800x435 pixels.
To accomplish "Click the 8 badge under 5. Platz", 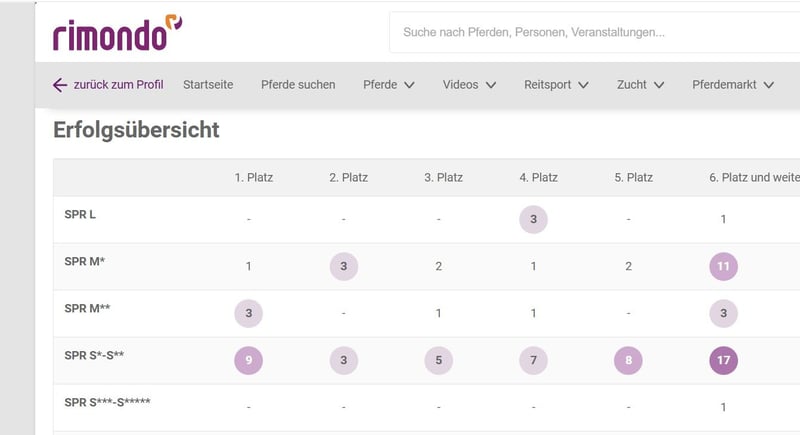I will [x=628, y=360].
